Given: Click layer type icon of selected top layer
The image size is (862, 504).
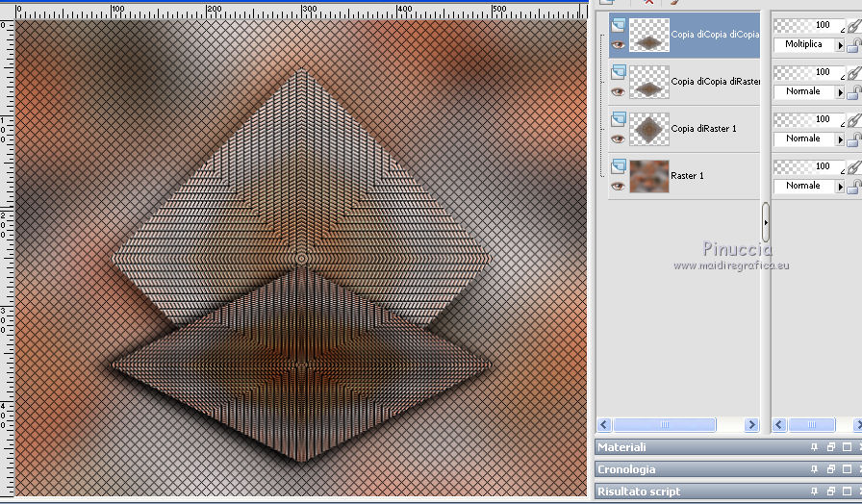Looking at the screenshot, I should point(619,24).
